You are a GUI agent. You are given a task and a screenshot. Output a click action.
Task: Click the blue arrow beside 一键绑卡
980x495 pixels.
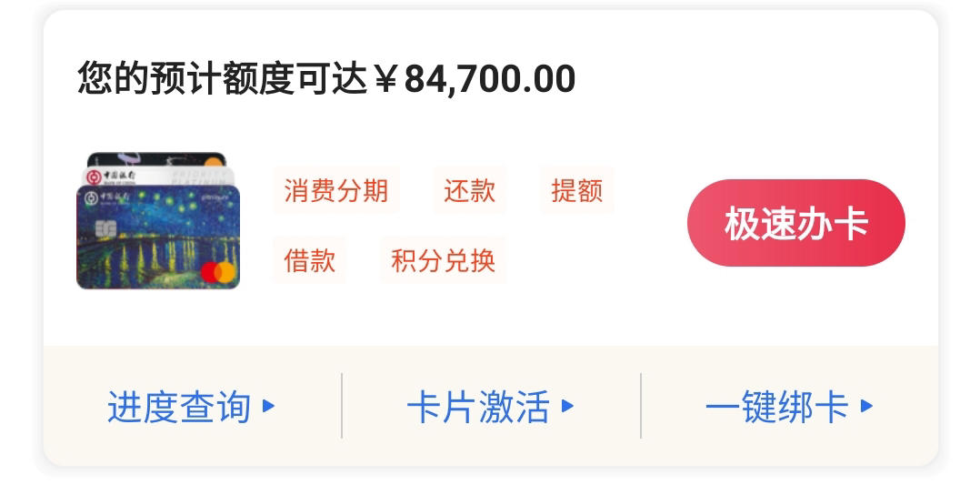click(x=866, y=406)
